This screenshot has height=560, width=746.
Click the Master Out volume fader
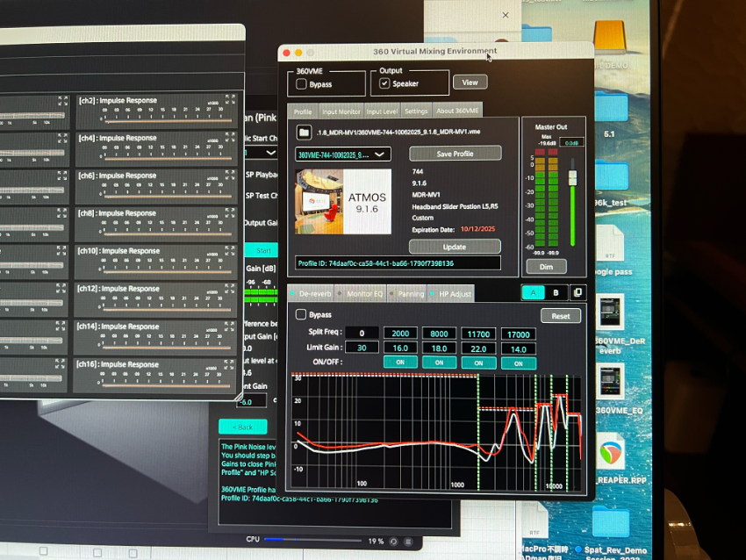(x=572, y=177)
